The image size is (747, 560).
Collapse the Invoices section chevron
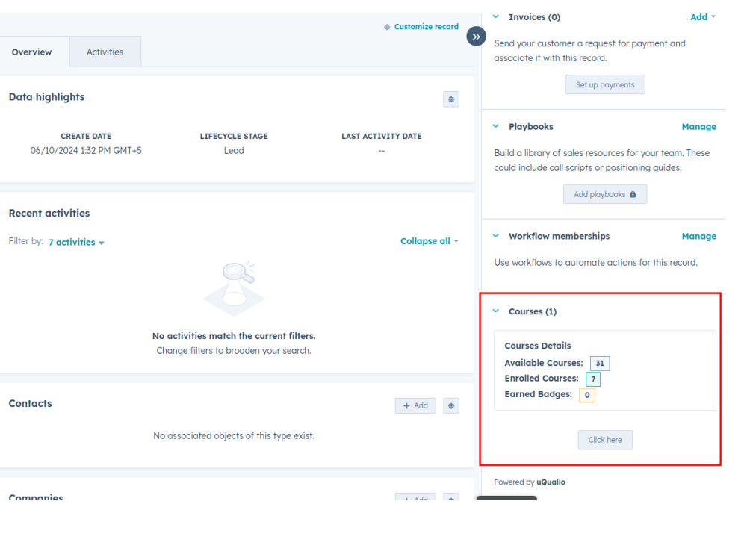click(496, 16)
